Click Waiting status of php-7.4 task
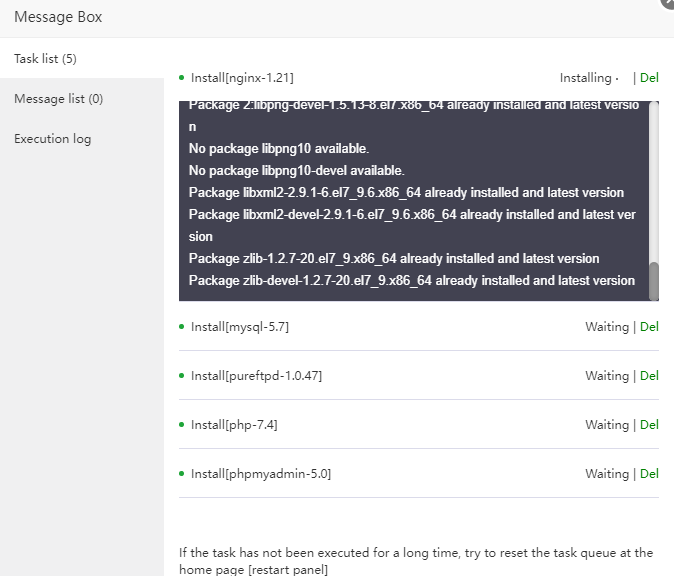Screen dimensions: 674x576 tap(607, 425)
